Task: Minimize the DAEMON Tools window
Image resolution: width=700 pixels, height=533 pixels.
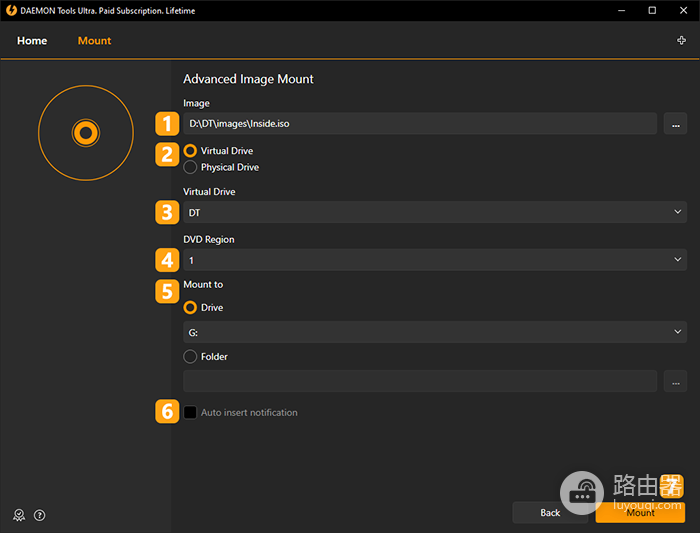Action: pyautogui.click(x=621, y=10)
